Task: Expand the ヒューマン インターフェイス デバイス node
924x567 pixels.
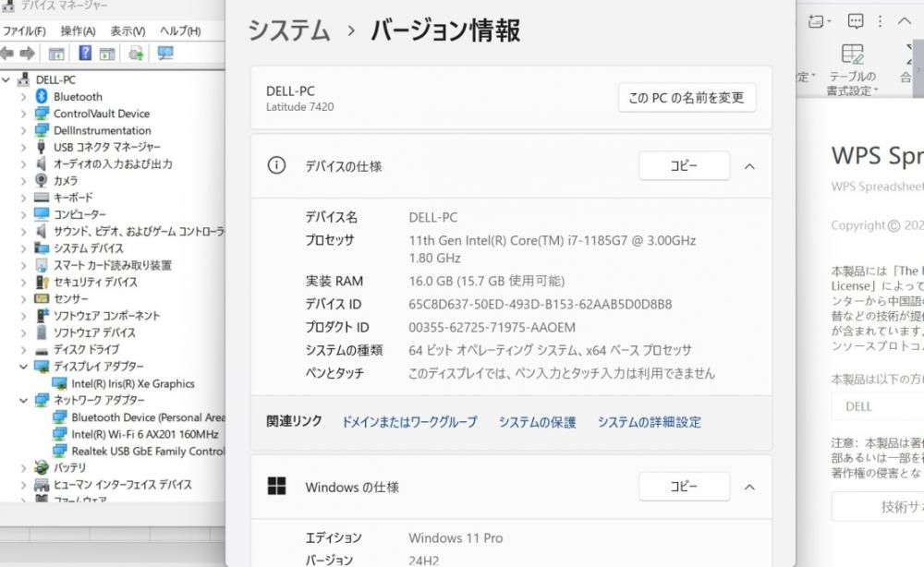Action: [24, 485]
